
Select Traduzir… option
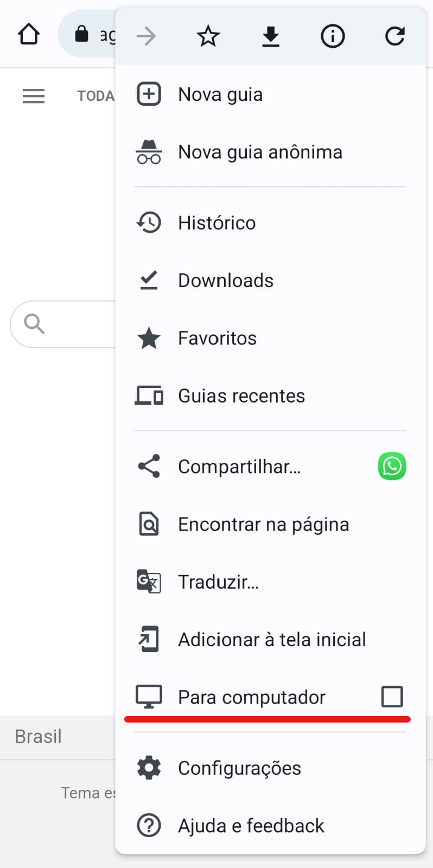[218, 582]
